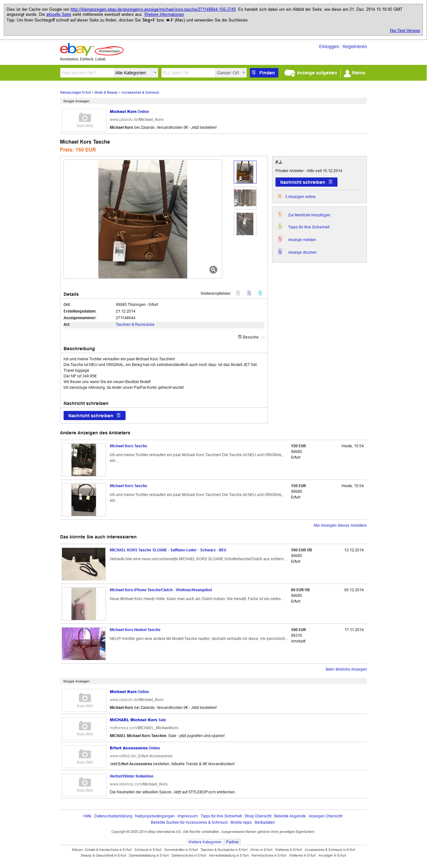Viewport: 427px width, 868px height.
Task: Select the third bag photo thumbnail
Action: click(x=245, y=224)
